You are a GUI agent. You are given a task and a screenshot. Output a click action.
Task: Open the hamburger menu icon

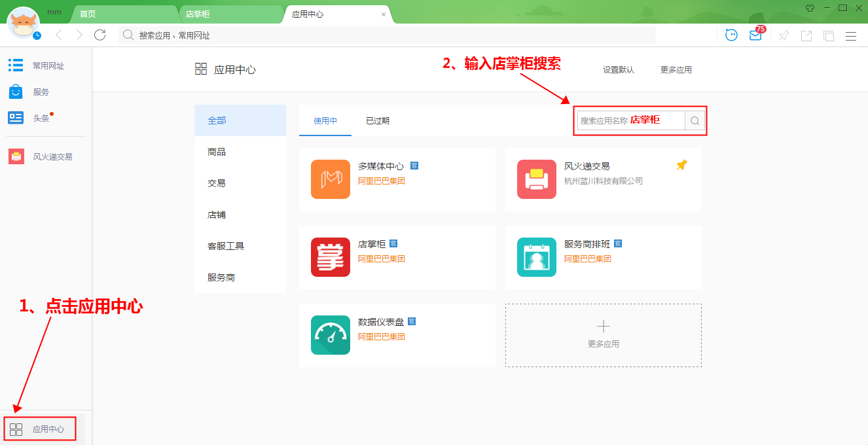(851, 36)
